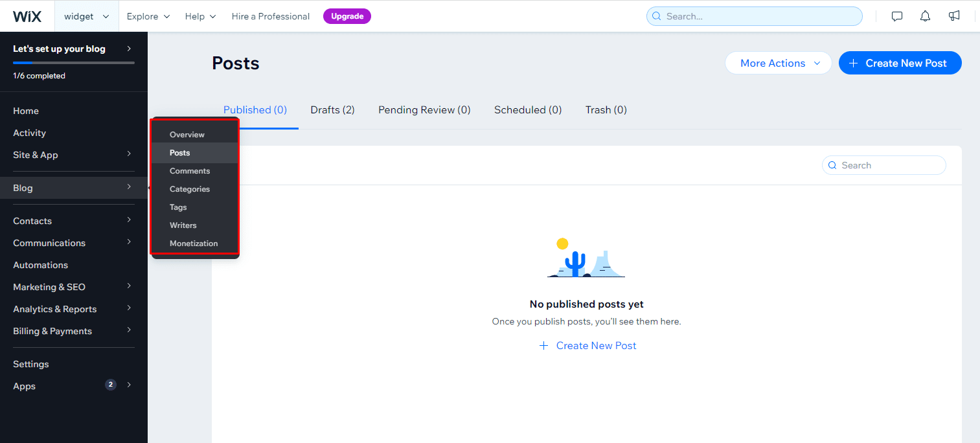980x443 pixels.
Task: Expand the Explore menu
Action: 148,16
